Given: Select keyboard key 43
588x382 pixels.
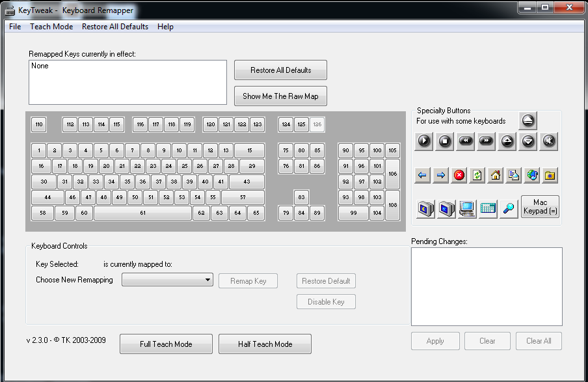Looking at the screenshot, I should [247, 182].
